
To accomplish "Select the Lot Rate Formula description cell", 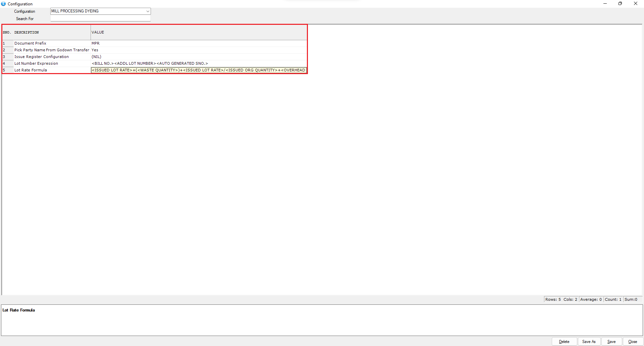I will click(x=31, y=70).
